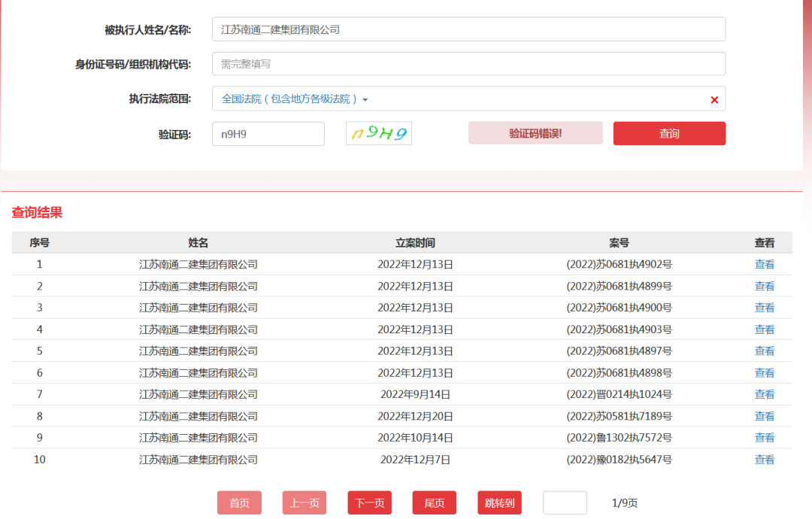Go to next page with 下一页

tap(369, 502)
